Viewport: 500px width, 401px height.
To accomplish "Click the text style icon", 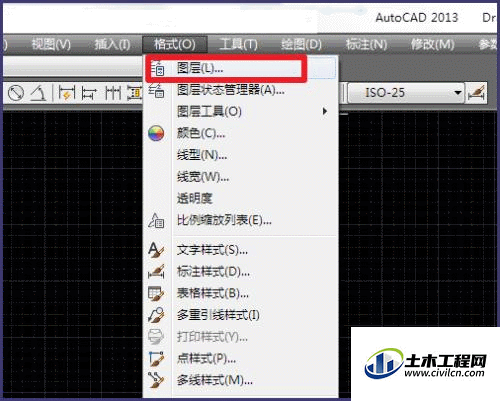I will tap(156, 250).
